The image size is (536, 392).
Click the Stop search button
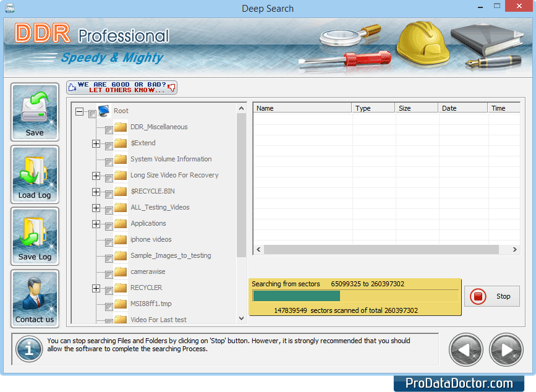coord(492,296)
